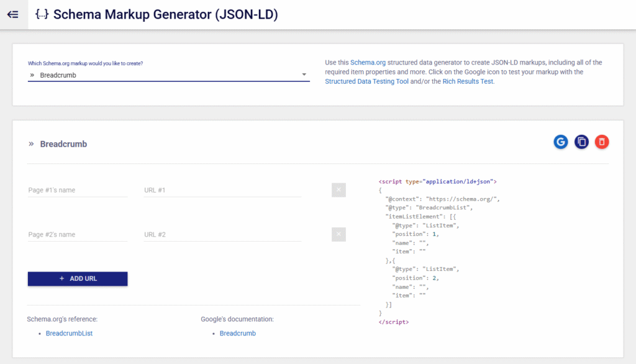This screenshot has height=364, width=636.
Task: Click the "itemListElement" code line
Action: [x=420, y=216]
